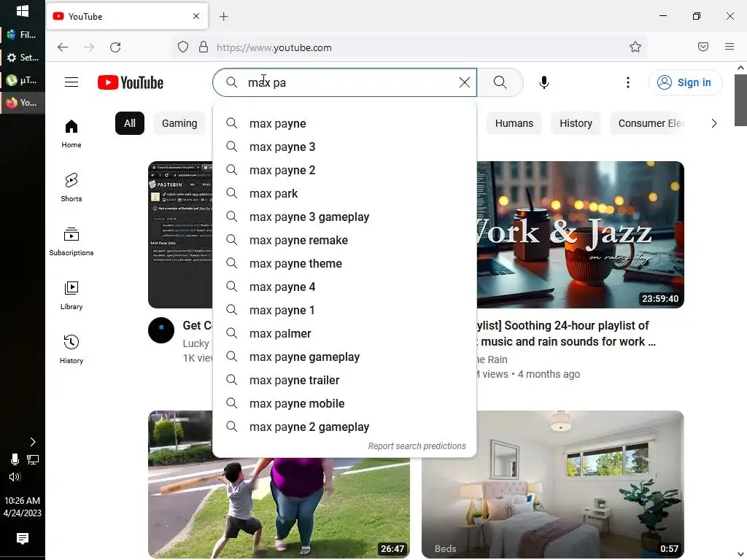The height and width of the screenshot is (560, 747).
Task: Choose the "max payne 3 gameplay" suggestion
Action: tap(344, 217)
